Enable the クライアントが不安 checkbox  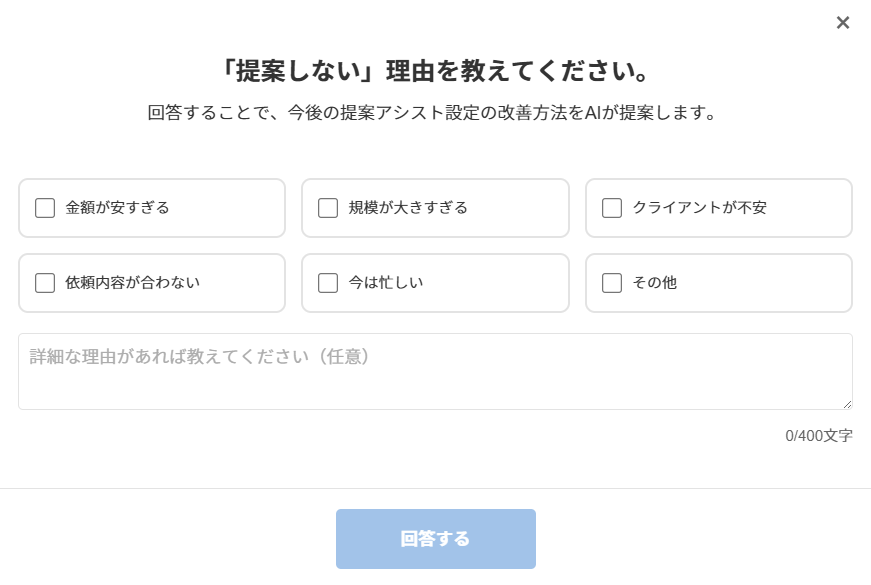point(612,208)
